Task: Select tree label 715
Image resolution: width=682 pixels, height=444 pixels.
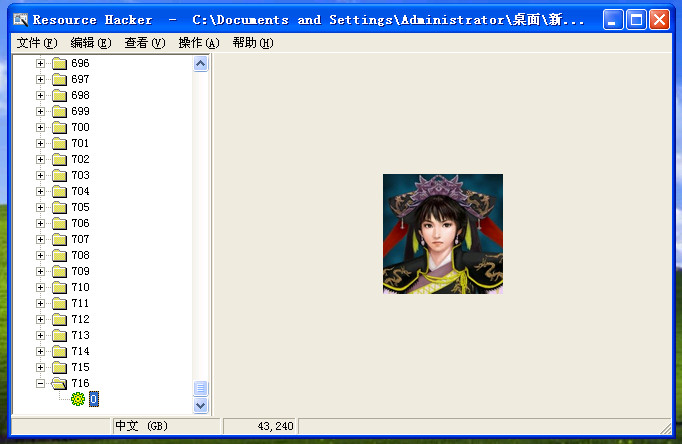Action: [80, 367]
